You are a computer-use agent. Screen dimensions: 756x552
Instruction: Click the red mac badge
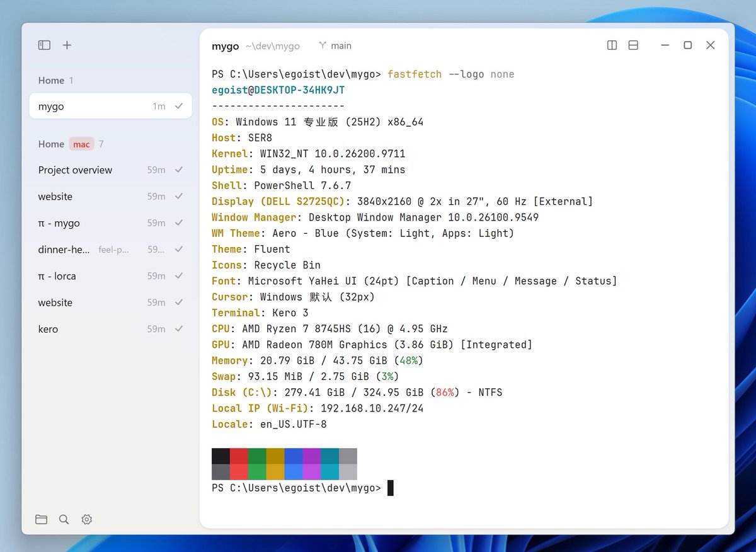(x=81, y=144)
